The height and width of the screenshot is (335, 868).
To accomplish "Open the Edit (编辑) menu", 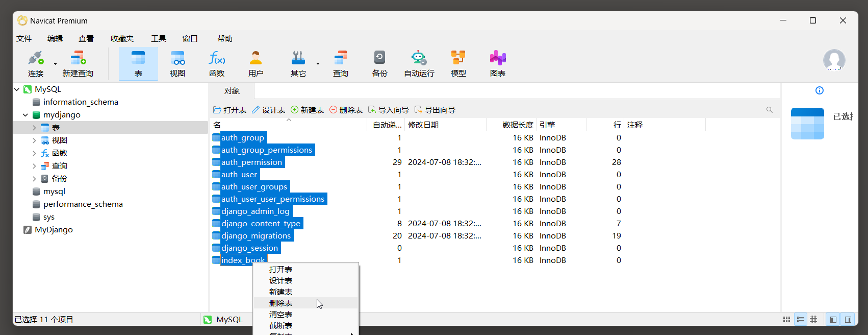I will point(55,38).
